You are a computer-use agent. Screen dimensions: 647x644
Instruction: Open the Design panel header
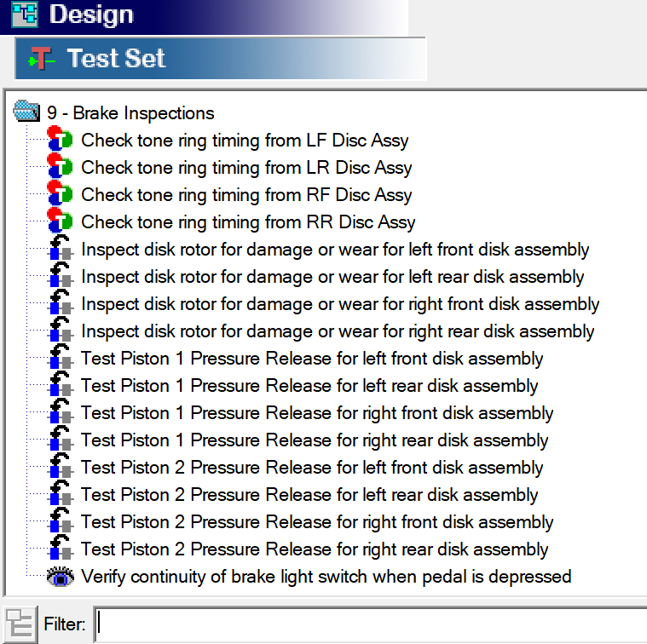click(x=91, y=14)
